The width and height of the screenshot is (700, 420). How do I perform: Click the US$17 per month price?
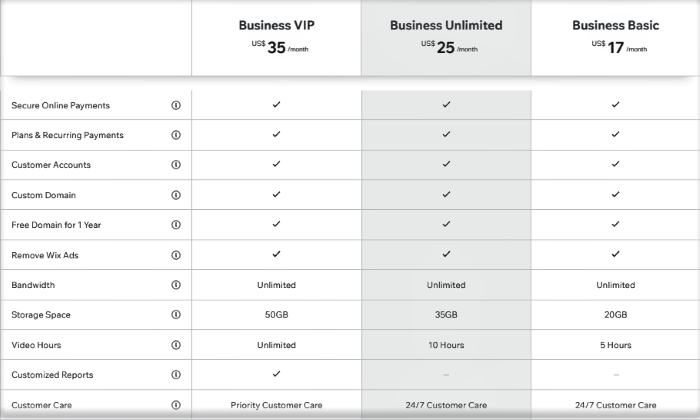pos(619,47)
